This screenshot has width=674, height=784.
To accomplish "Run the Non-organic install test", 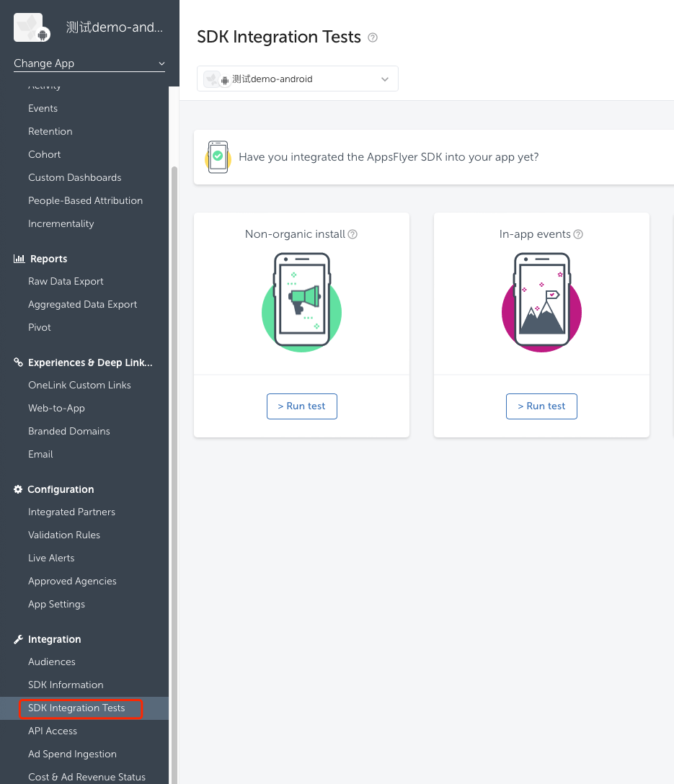I will (301, 406).
